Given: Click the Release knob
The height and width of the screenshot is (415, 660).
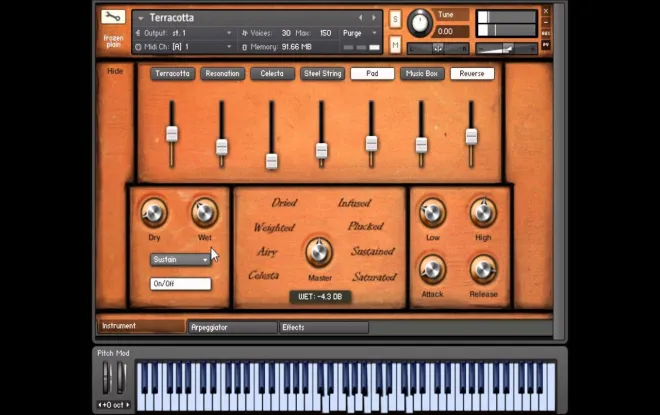Looking at the screenshot, I should tap(483, 270).
